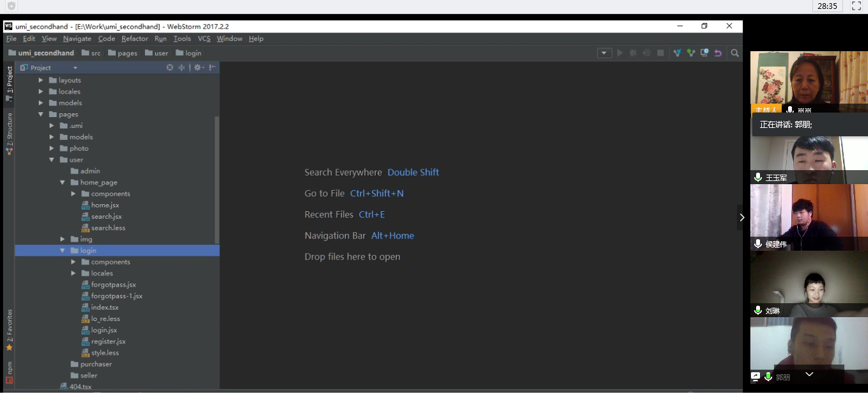Toggle the npm tool window tab

10,372
